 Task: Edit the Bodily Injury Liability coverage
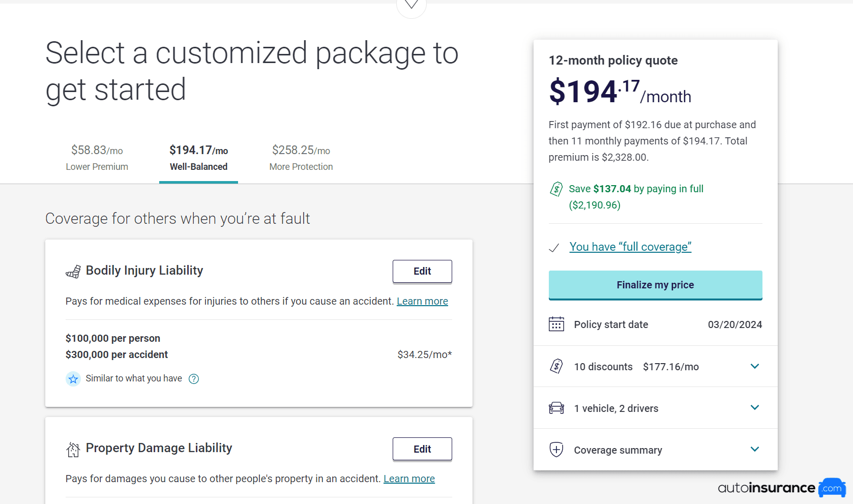422,271
